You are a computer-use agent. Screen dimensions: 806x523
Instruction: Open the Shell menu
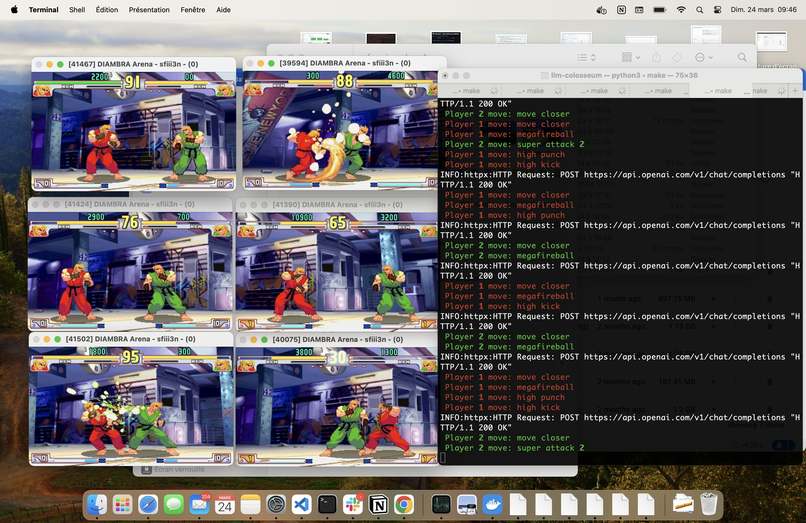tap(77, 9)
